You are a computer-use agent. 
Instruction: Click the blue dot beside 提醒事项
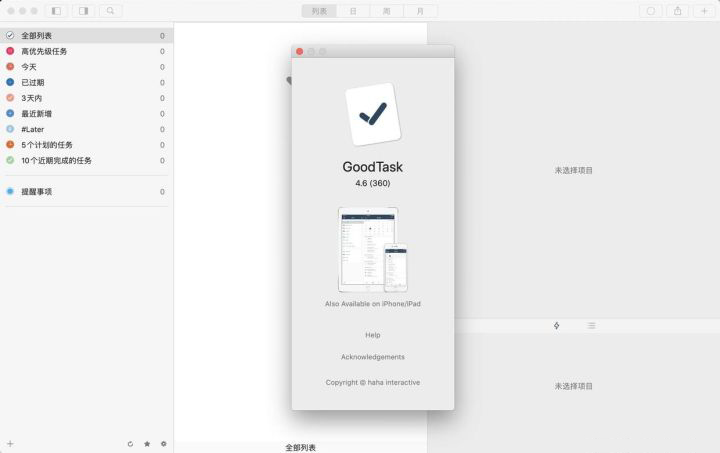tap(10, 191)
